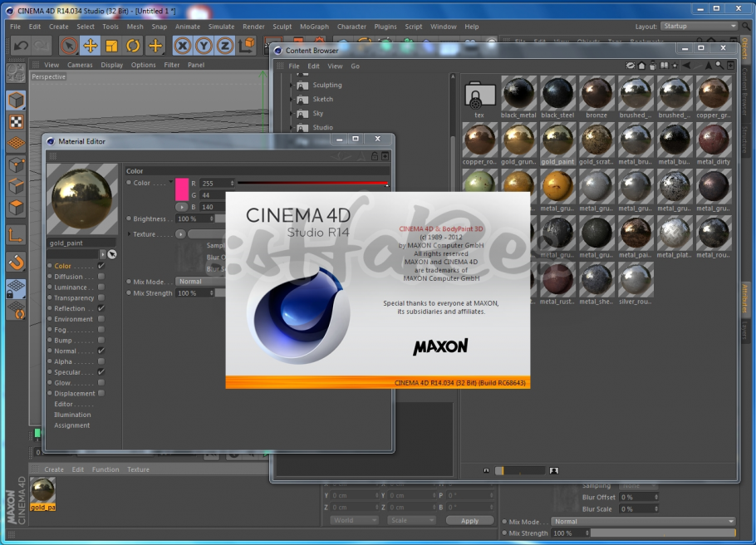Click the last recently used tool icon
The image size is (756, 545).
pos(155,46)
